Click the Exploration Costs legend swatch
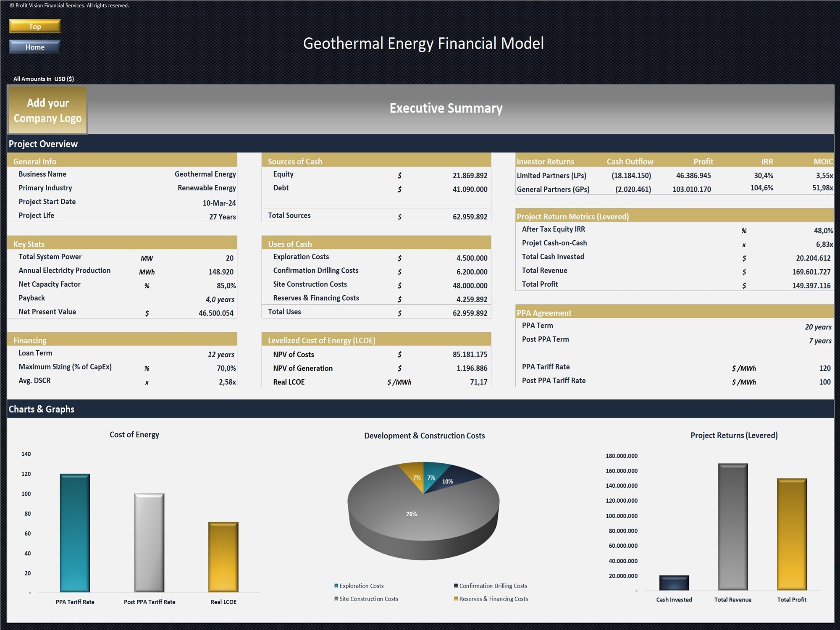The image size is (840, 630). [x=336, y=585]
